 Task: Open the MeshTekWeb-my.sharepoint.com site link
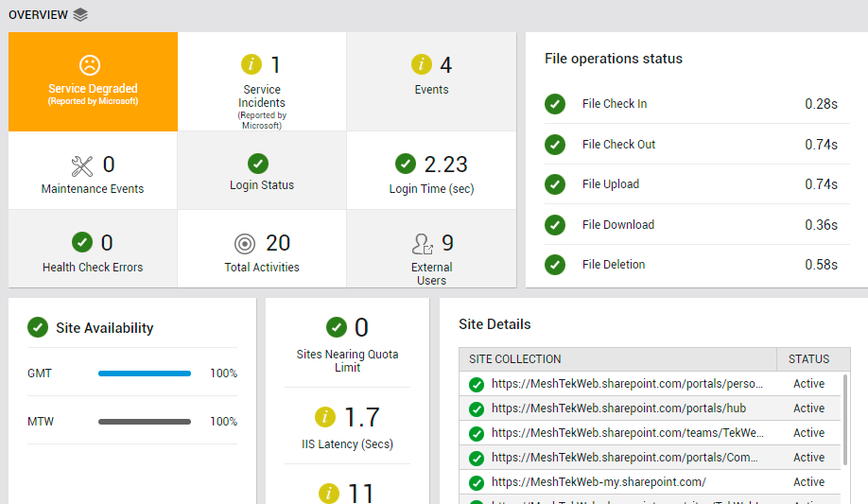(599, 482)
